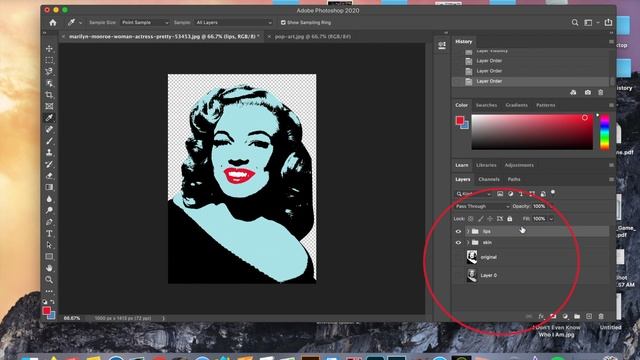Select the Eyedropper tool in toolbar
The height and width of the screenshot is (360, 640).
click(49, 118)
